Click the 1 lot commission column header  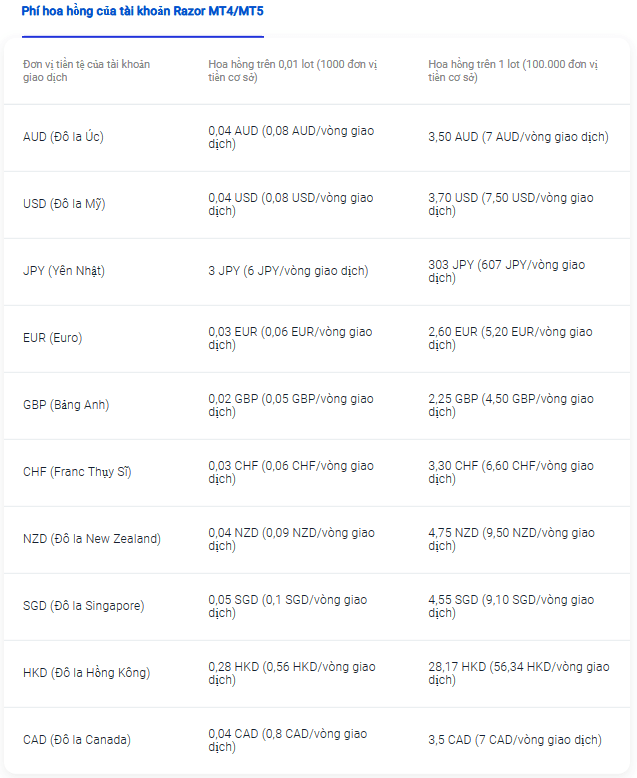point(513,71)
